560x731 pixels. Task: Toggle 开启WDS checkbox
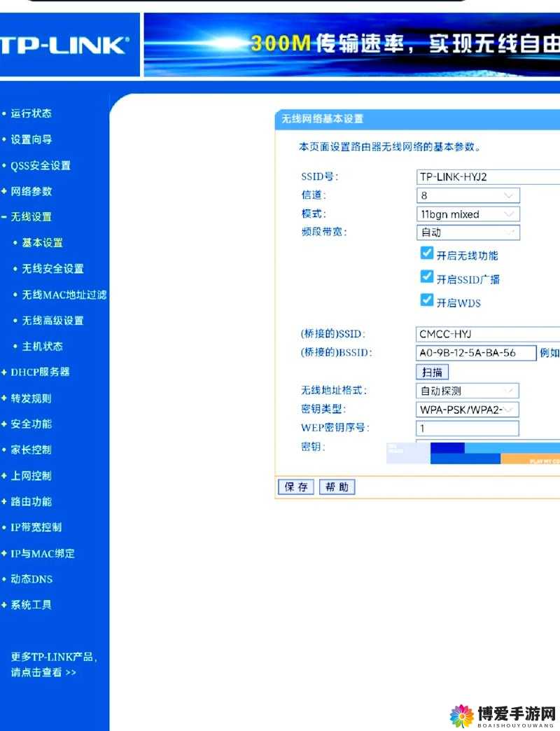click(x=426, y=300)
